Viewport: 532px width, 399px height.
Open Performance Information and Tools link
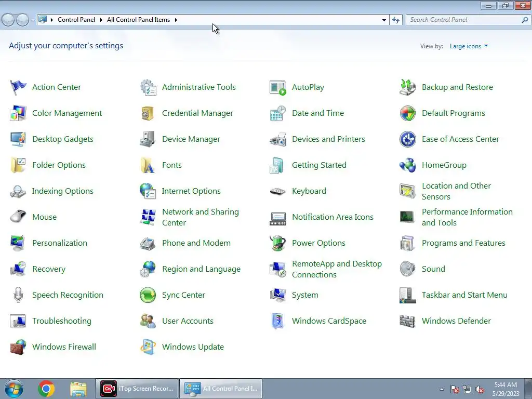467,217
